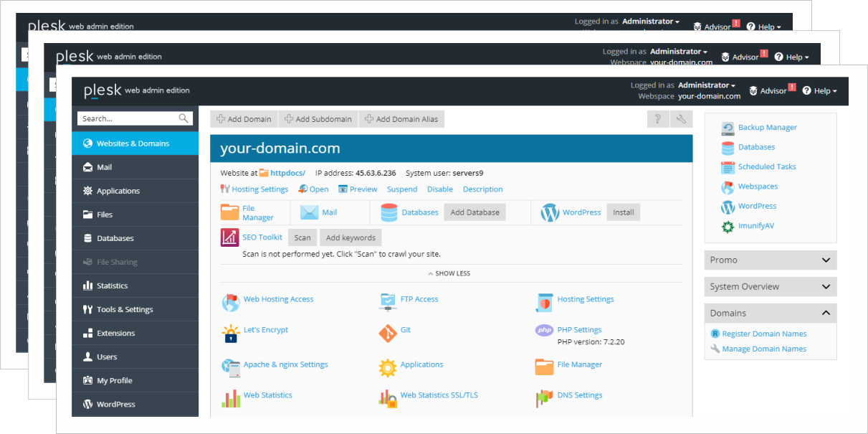This screenshot has height=434, width=868.
Task: Open the Web Statistics SSL/TLS icon
Action: point(388,399)
